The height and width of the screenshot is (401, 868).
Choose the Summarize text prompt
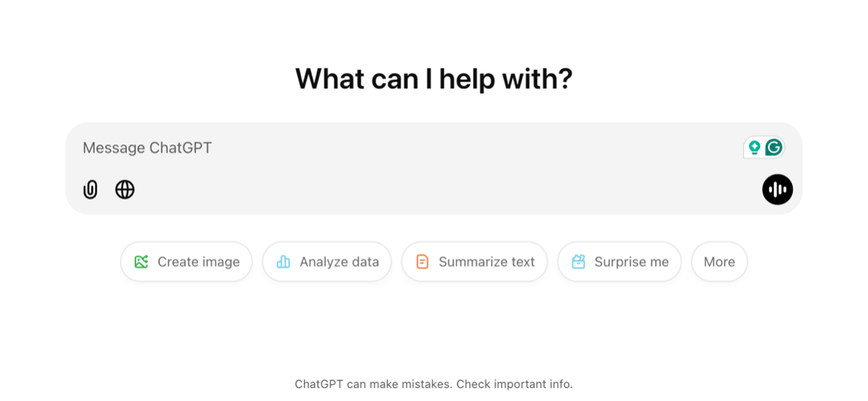474,261
